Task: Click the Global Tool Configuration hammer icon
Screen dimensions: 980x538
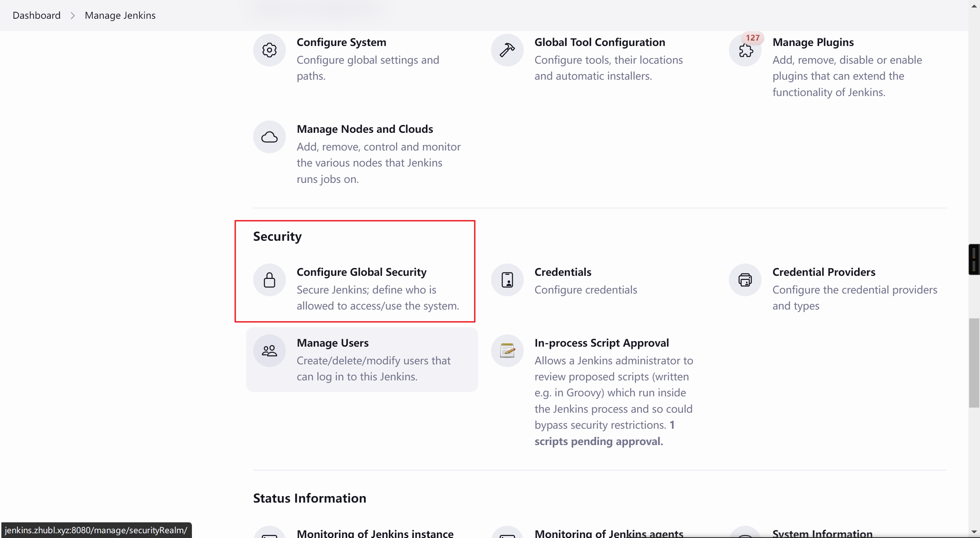Action: (x=507, y=50)
